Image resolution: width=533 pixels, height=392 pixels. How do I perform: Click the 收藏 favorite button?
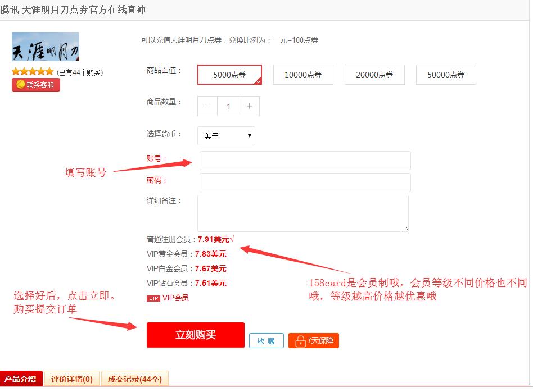266,341
